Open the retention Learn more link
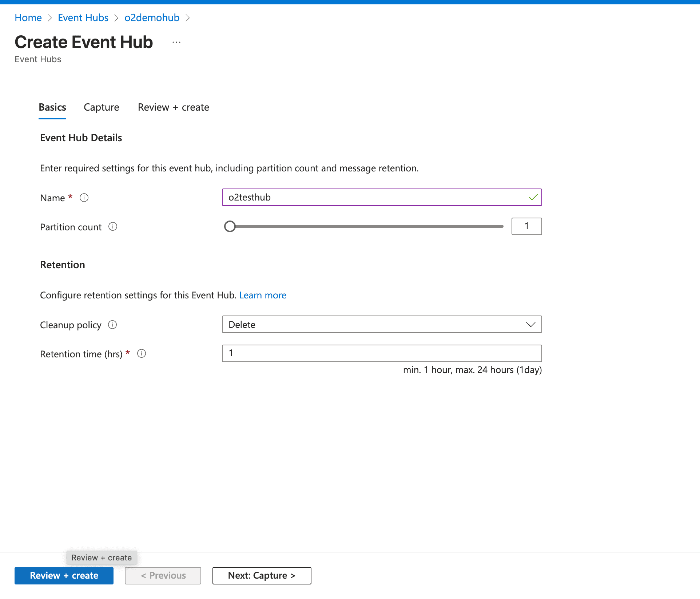The image size is (700, 599). click(x=263, y=295)
